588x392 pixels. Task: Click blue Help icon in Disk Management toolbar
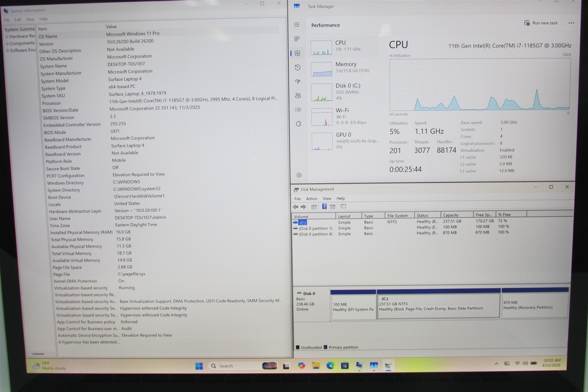click(x=325, y=206)
